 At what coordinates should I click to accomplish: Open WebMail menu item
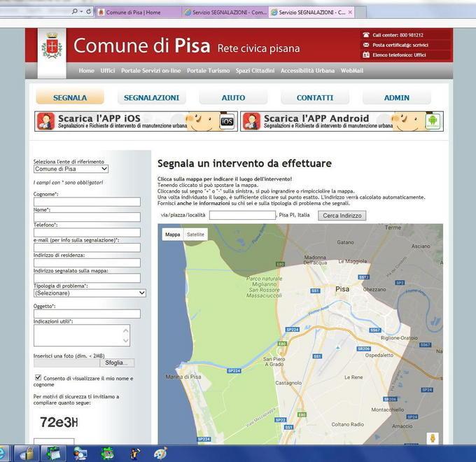[352, 71]
